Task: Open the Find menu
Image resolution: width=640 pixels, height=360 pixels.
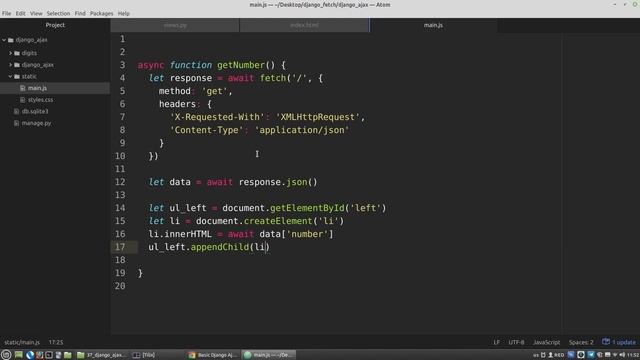Action: click(x=80, y=13)
